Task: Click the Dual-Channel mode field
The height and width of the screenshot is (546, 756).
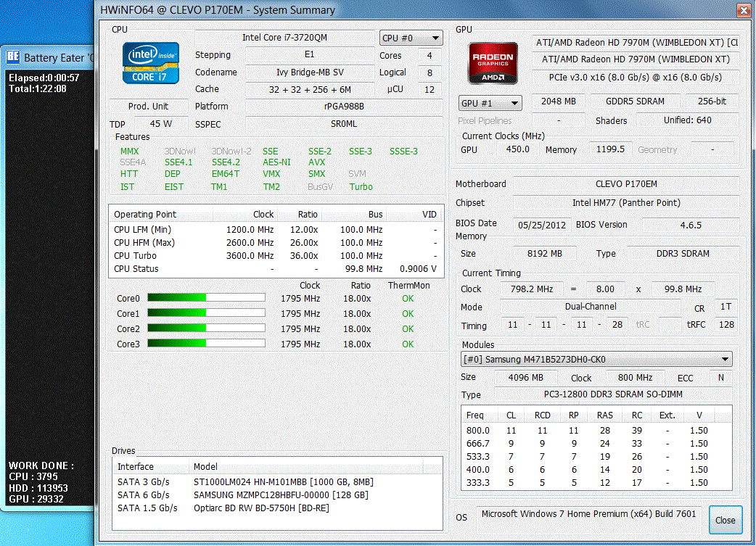Action: click(591, 307)
